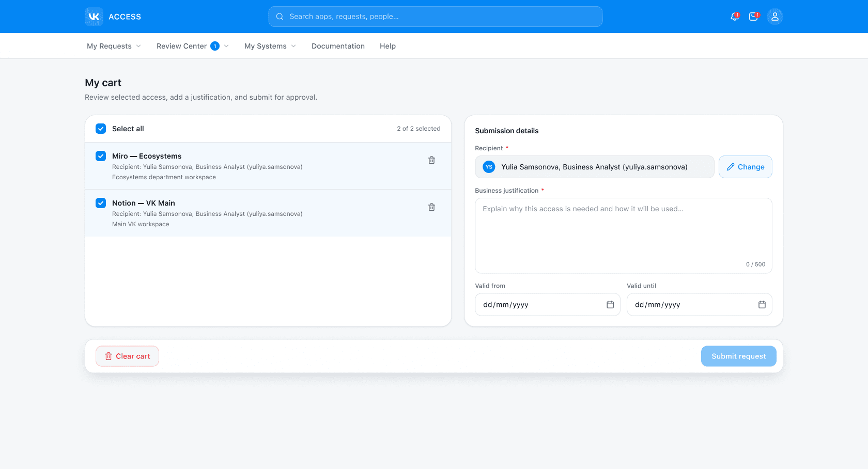This screenshot has width=868, height=469.
Task: Change the recipient
Action: click(746, 167)
